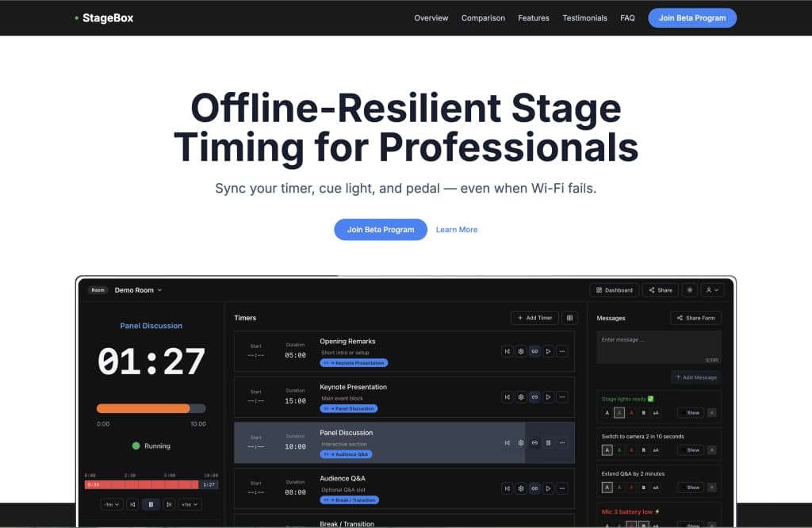The image size is (812, 528).
Task: Click the Learn More link
Action: [x=457, y=229]
